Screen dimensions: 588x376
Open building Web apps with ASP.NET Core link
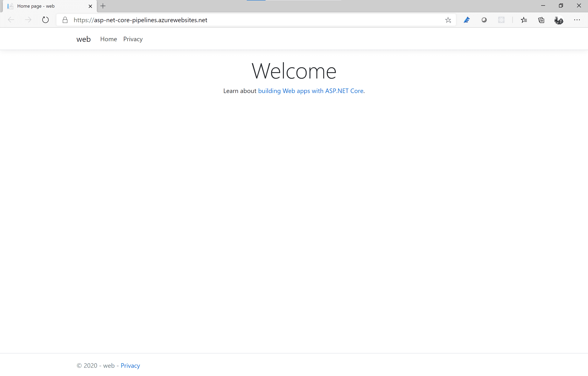tap(311, 91)
